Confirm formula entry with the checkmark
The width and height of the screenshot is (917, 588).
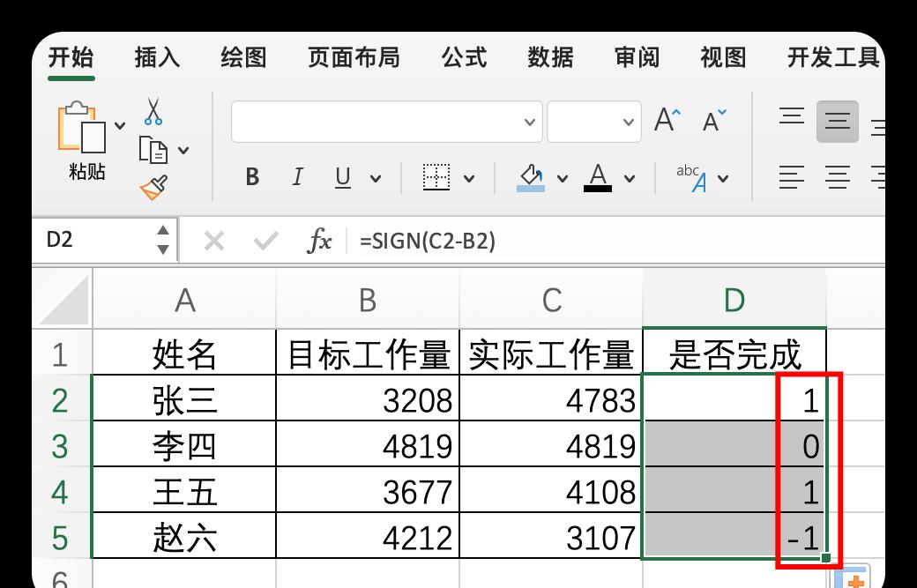[266, 241]
